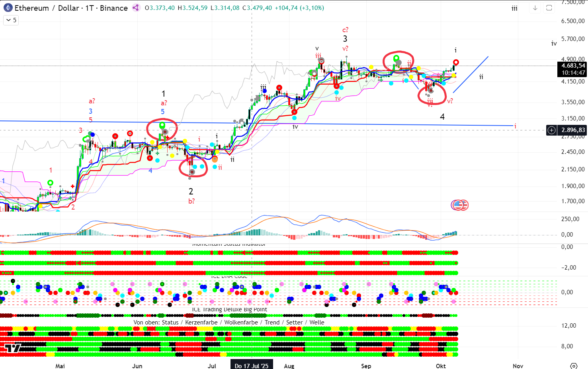This screenshot has width=588, height=369.
Task: Click the Ethereum coin logo icon
Action: click(8, 8)
